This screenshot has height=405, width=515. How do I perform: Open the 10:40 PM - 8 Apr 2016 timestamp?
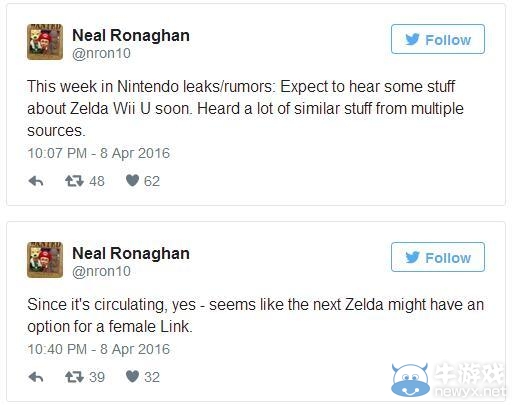tap(99, 349)
